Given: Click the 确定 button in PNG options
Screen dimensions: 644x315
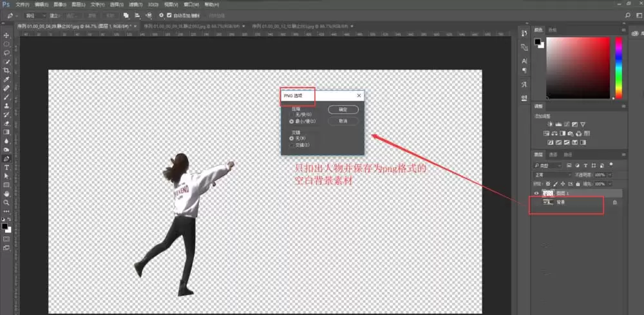Looking at the screenshot, I should coord(343,110).
